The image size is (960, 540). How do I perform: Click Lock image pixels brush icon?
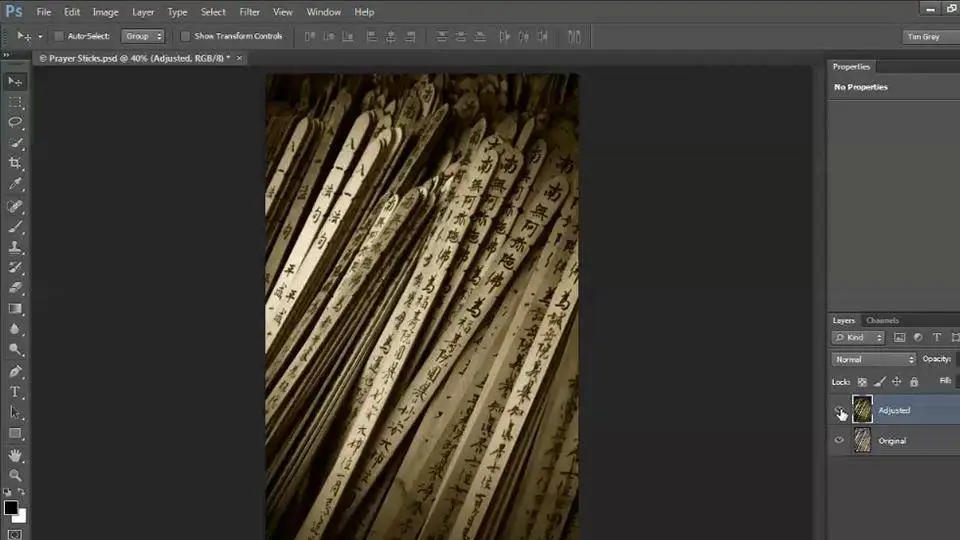tap(879, 381)
